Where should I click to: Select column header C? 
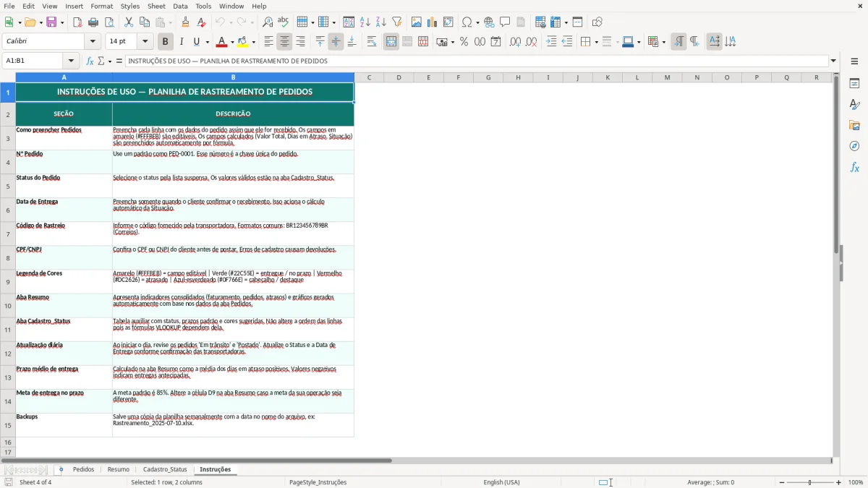click(369, 77)
